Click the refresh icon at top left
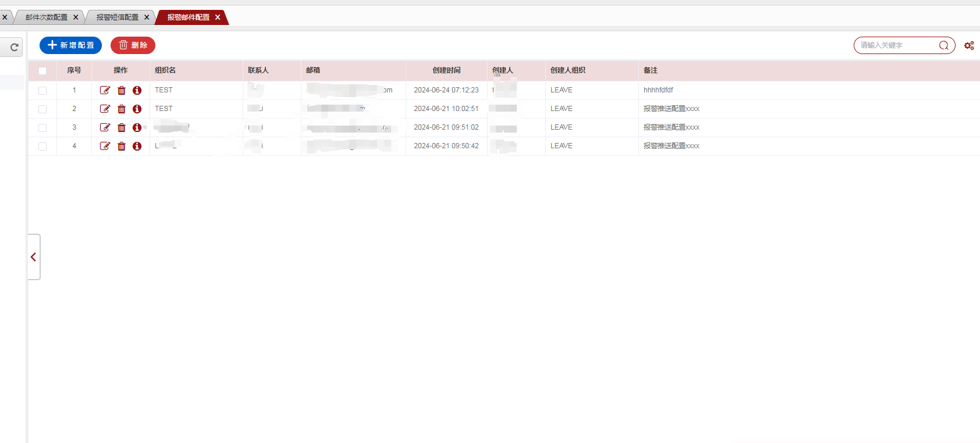The height and width of the screenshot is (443, 980). (14, 47)
